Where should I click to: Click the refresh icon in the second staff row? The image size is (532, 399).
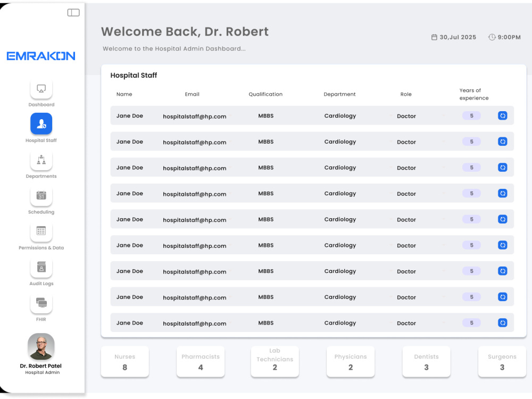click(503, 142)
